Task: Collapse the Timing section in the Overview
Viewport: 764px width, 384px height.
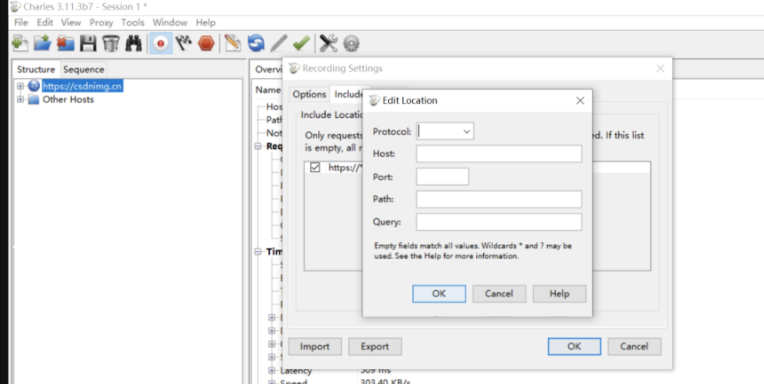Action: pos(258,252)
